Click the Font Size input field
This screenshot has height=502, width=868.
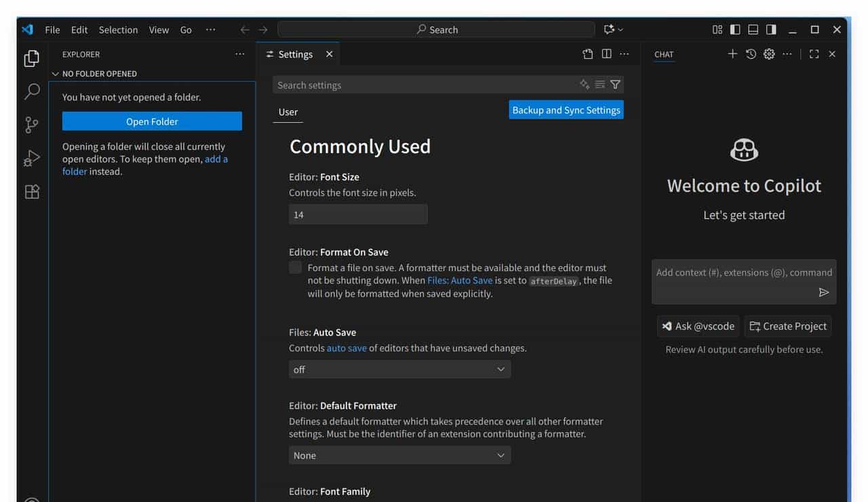click(358, 215)
